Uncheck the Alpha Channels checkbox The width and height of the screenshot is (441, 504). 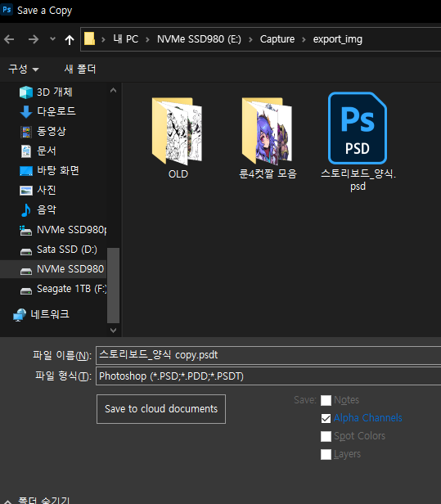[326, 418]
